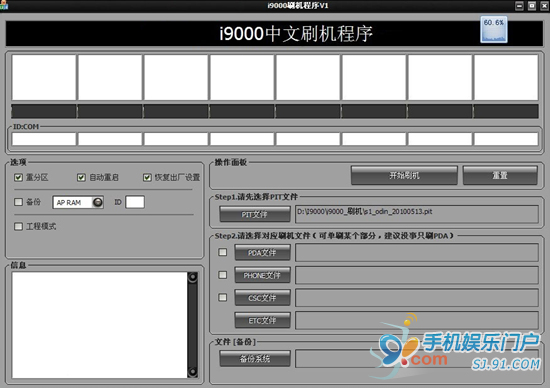The height and width of the screenshot is (388, 550).
Task: Click inside the 信息 message log area
Action: click(x=100, y=325)
